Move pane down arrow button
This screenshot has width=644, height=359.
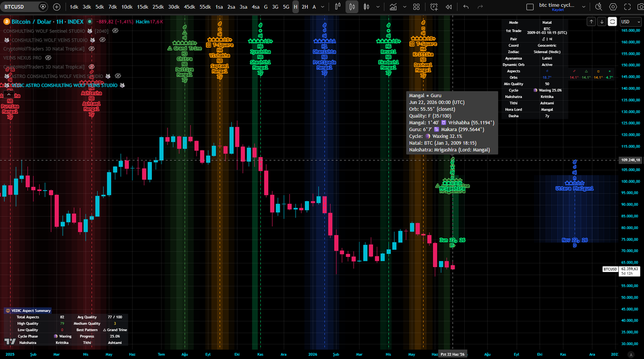602,21
